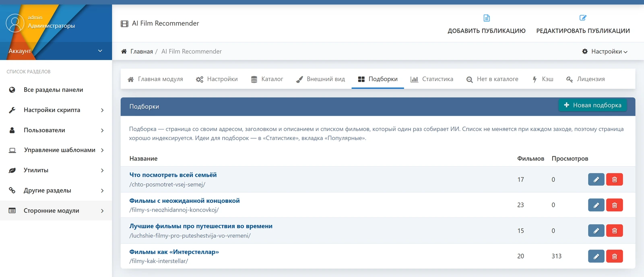
Task: Open the Фильмы как «Интерстеллар» link
Action: (174, 252)
